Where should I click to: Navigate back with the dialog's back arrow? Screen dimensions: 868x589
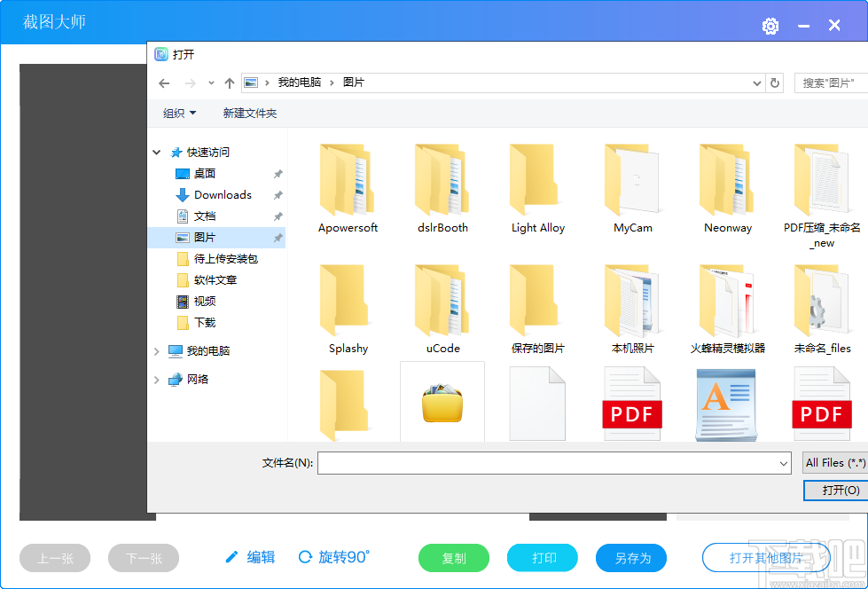click(x=164, y=82)
